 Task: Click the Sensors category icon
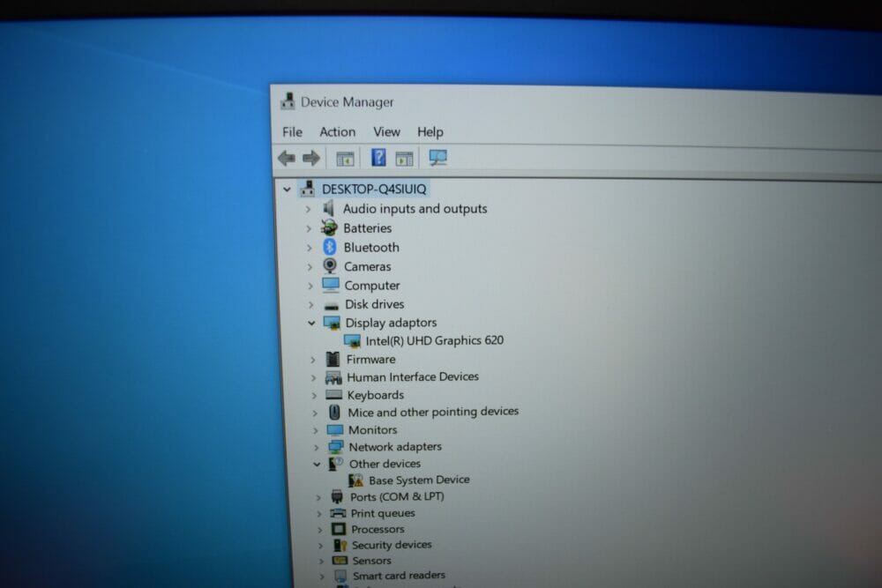click(x=340, y=561)
